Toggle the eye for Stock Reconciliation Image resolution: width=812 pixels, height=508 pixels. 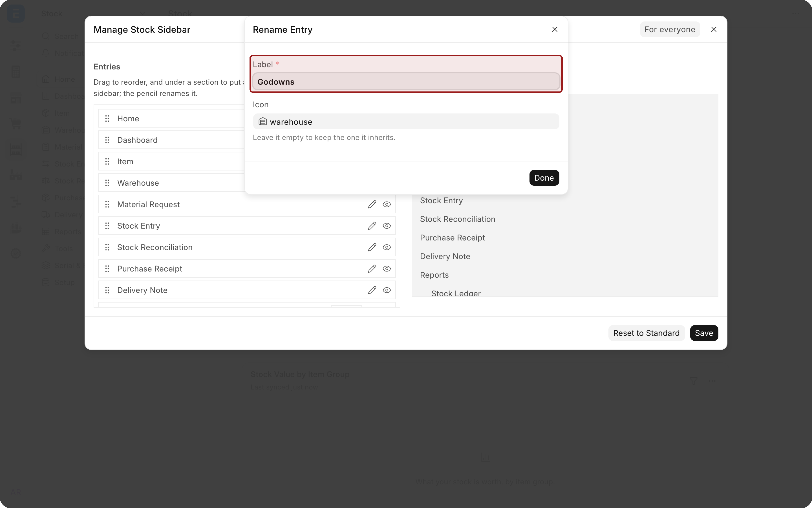[x=387, y=247]
